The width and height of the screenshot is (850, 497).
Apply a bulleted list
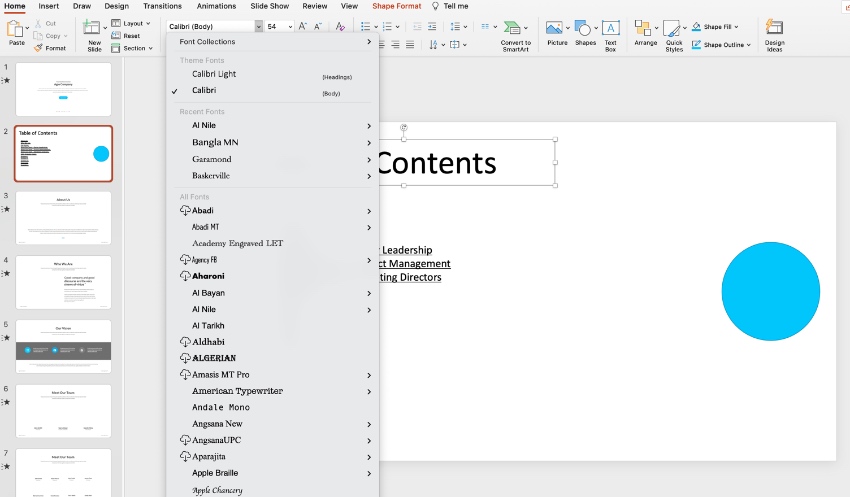[365, 26]
